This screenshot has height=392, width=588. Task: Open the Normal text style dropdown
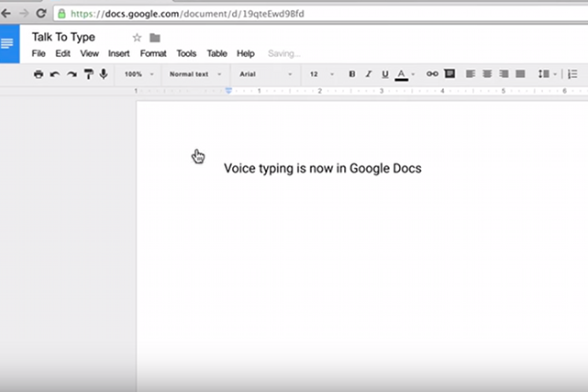(195, 74)
